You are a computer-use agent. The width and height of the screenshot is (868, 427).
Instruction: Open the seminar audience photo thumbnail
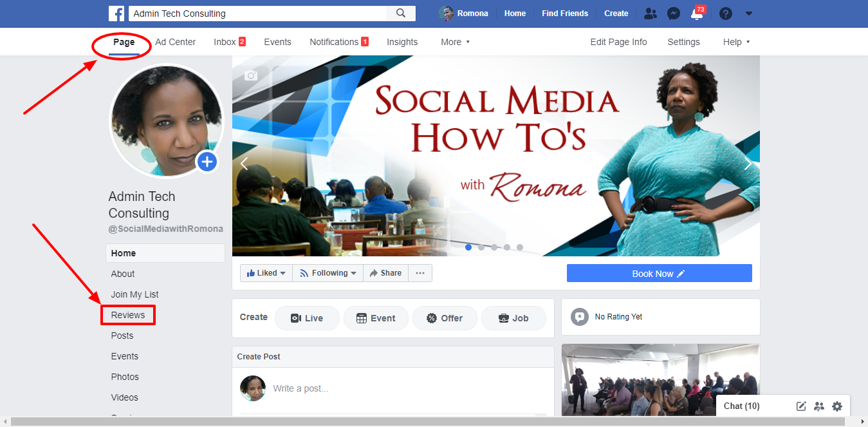[661, 379]
